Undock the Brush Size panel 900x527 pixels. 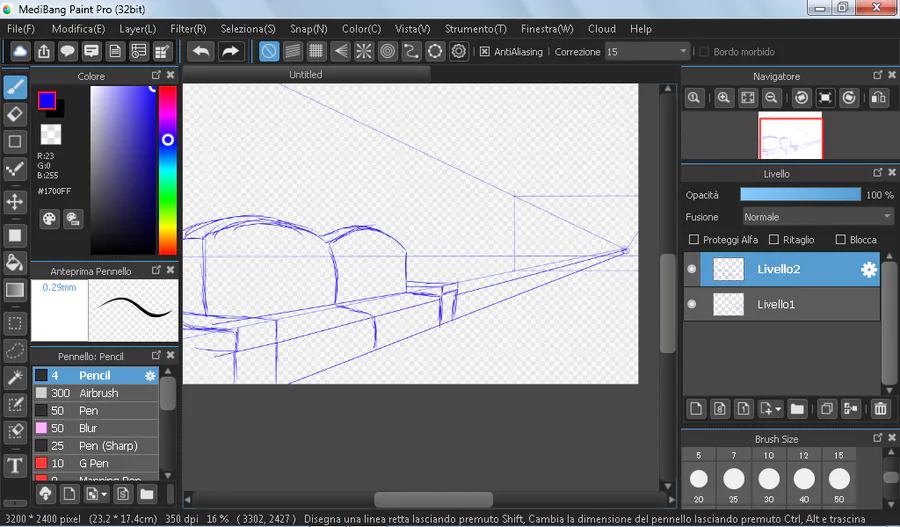[878, 438]
